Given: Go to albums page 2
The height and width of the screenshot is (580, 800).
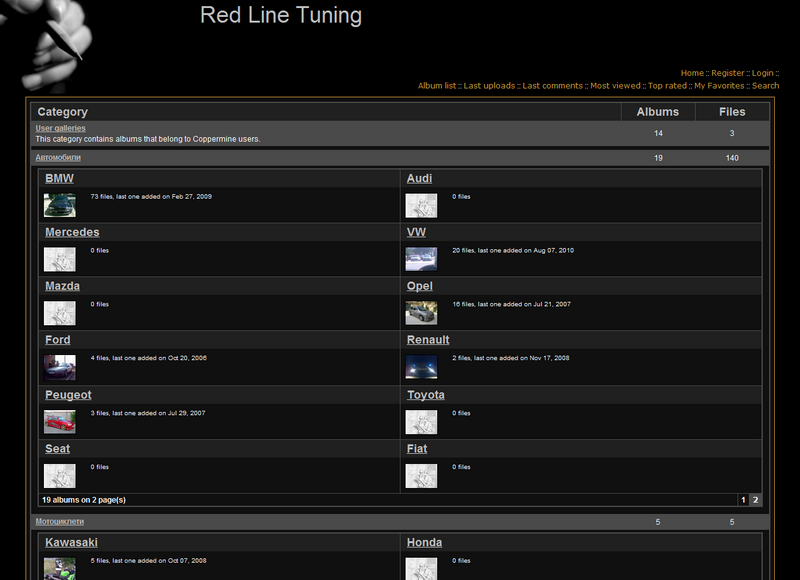Looking at the screenshot, I should click(x=756, y=500).
